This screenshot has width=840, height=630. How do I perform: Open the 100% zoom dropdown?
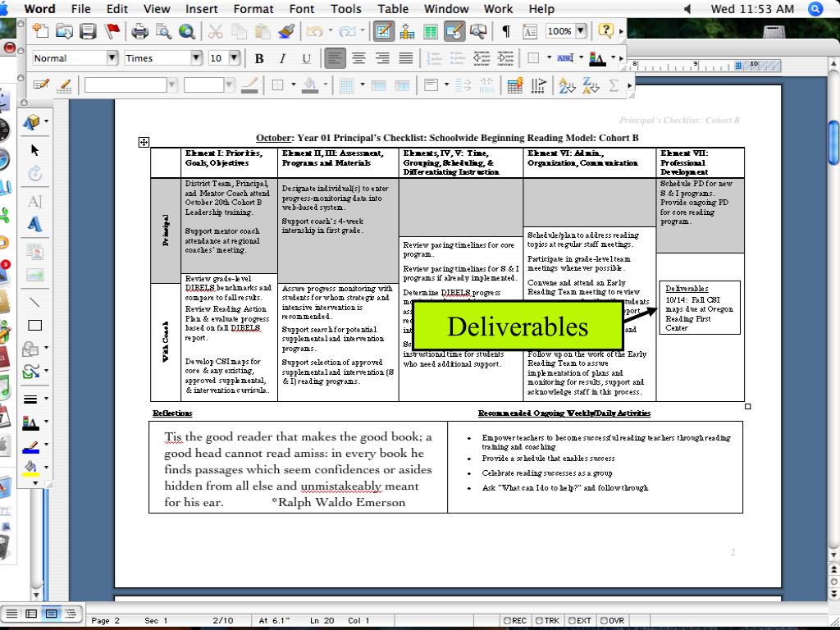(581, 31)
